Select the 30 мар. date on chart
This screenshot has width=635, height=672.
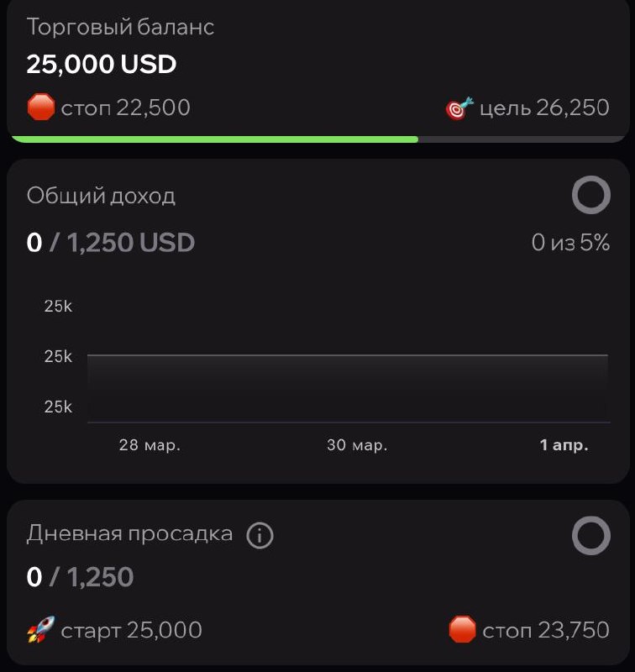point(357,445)
